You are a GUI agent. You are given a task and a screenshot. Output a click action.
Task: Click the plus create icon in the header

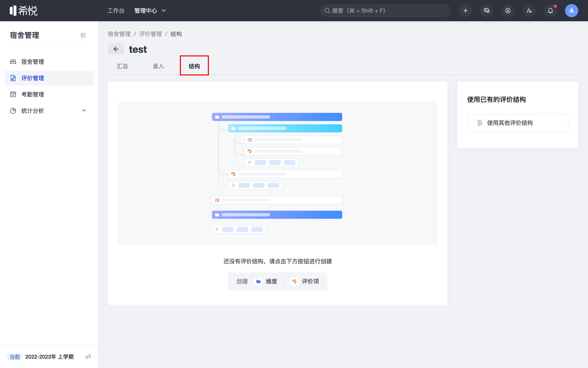click(x=465, y=11)
